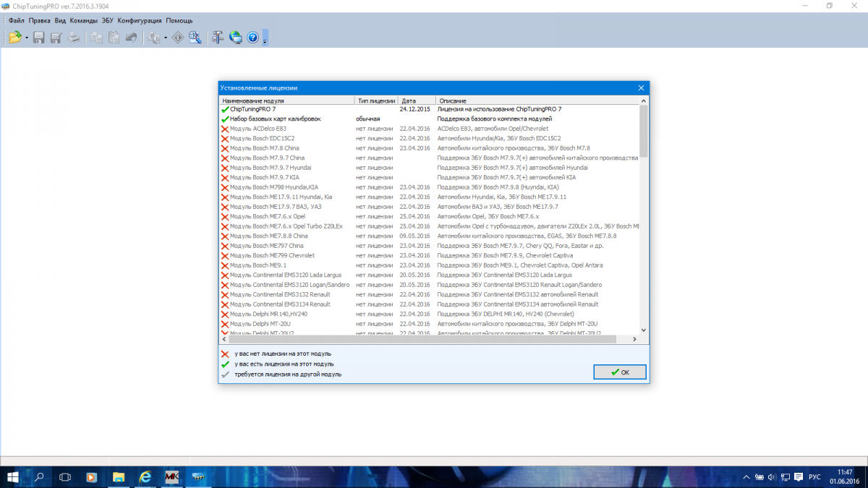Image resolution: width=868 pixels, height=488 pixels.
Task: Select the Модуль ACDelco E83 row
Action: coord(430,128)
